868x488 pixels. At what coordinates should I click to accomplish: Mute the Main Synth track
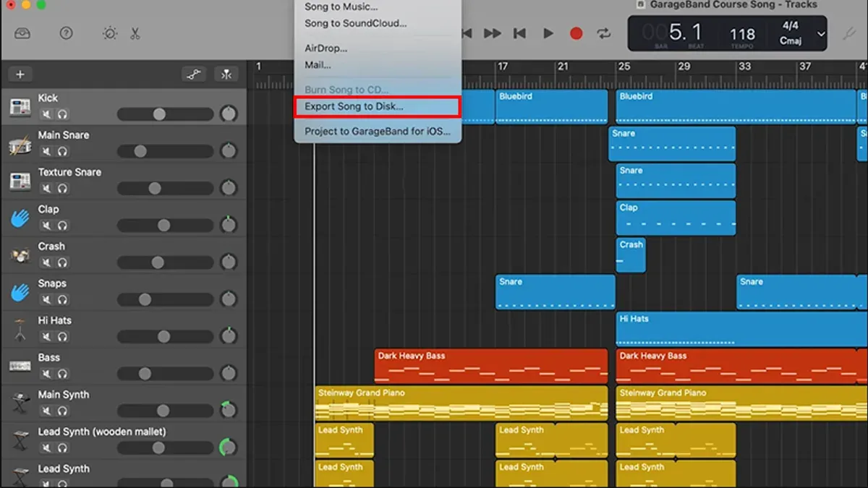tap(46, 411)
